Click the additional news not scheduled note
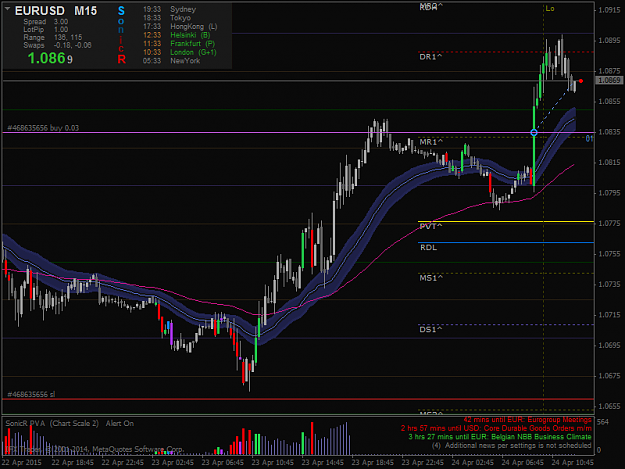This screenshot has height=469, width=625. pos(511,445)
